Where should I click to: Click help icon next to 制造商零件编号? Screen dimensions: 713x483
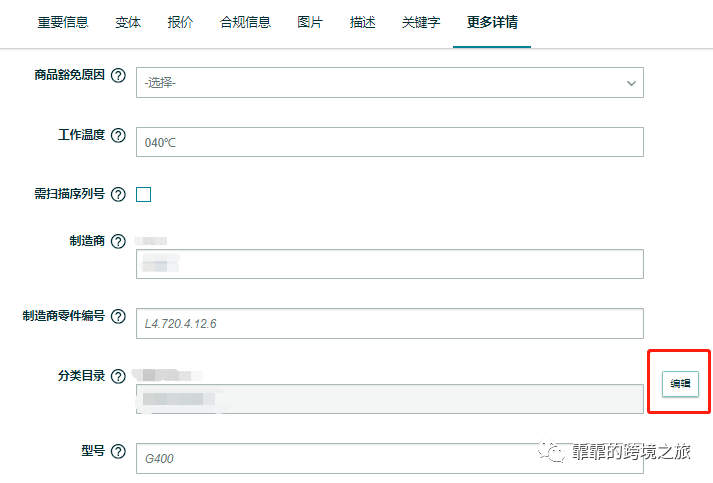click(118, 317)
